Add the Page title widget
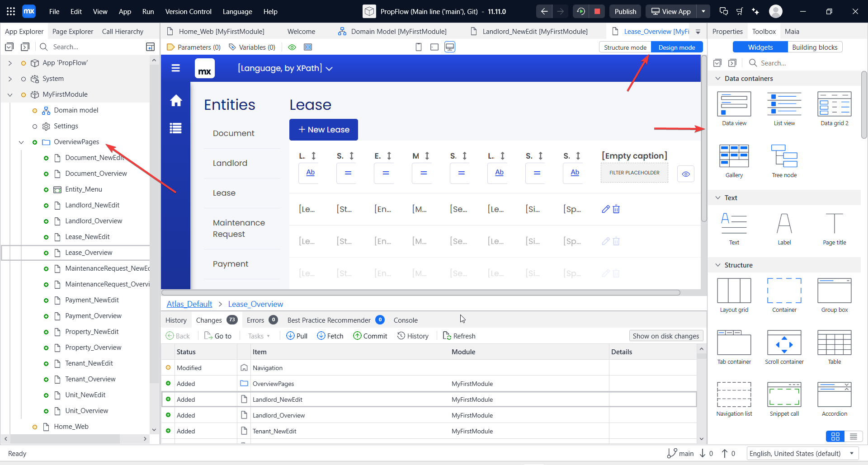The height and width of the screenshot is (465, 868). point(835,229)
